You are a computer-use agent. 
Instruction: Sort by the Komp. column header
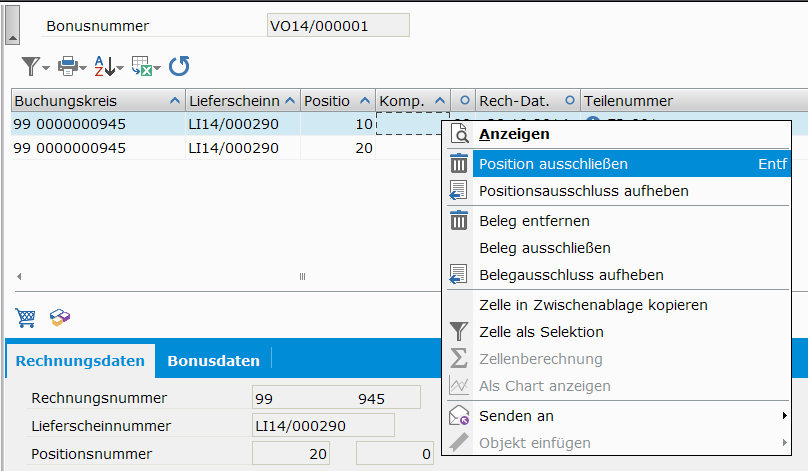click(x=402, y=101)
